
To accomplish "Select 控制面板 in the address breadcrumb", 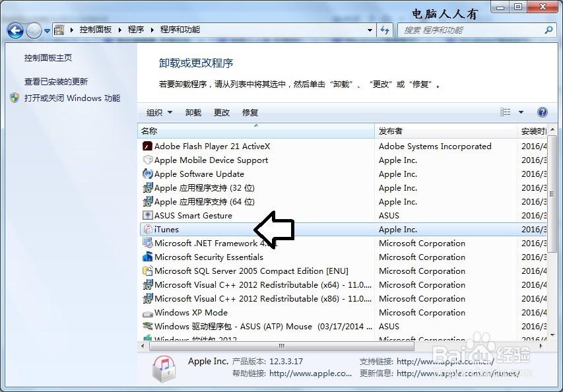I will (96, 30).
